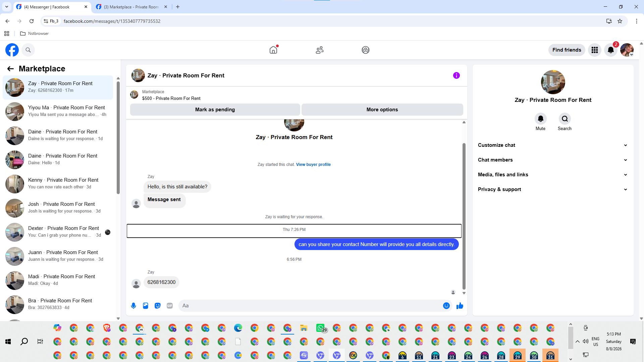The image size is (644, 362).
Task: Open the Bra Private Room For Rent chat
Action: (x=58, y=305)
